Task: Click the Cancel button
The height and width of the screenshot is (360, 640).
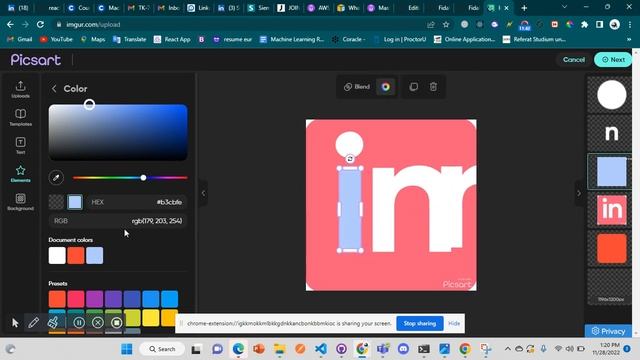Action: coord(573,60)
